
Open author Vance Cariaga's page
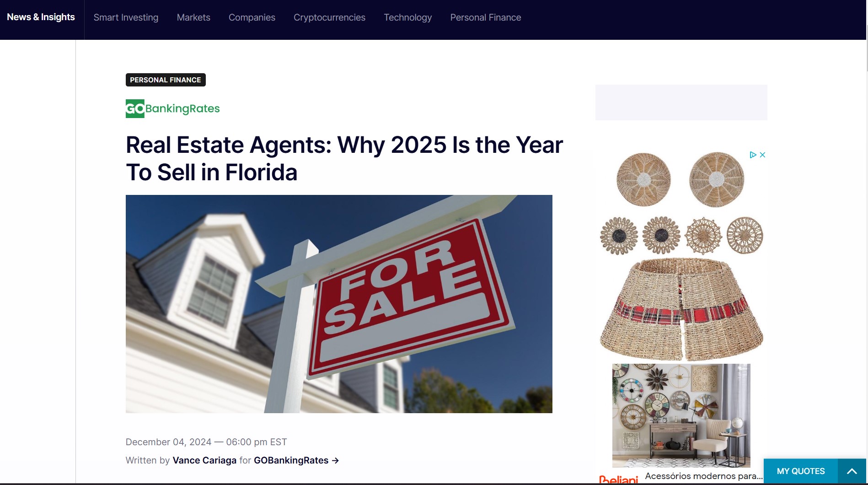pyautogui.click(x=204, y=461)
